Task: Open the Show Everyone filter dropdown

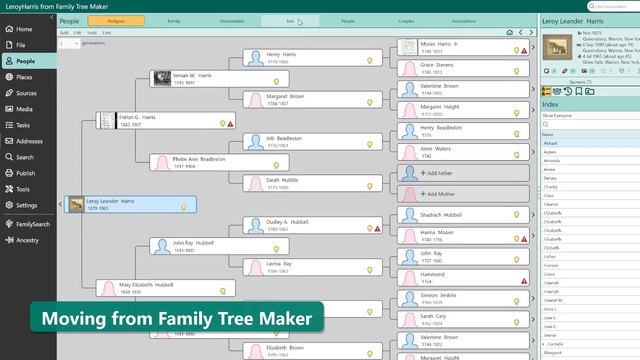Action: point(590,116)
